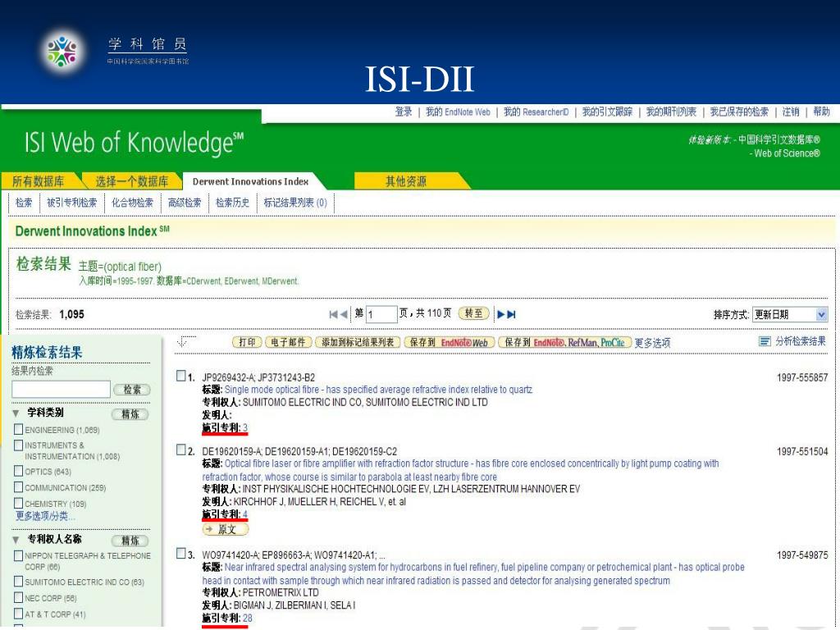The width and height of the screenshot is (840, 630).
Task: Click 保存到 EndNote, RefMan, ProCite button
Action: coord(565,342)
